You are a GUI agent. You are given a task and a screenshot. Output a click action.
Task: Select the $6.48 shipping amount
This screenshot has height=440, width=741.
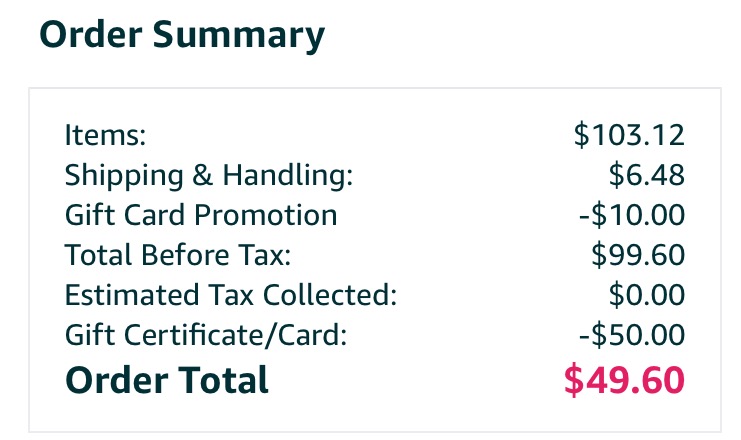(646, 176)
